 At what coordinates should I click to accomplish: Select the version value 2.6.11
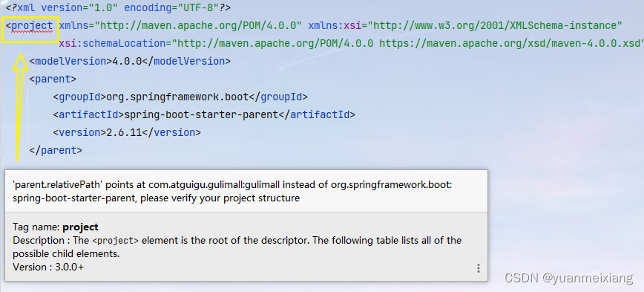pos(125,132)
